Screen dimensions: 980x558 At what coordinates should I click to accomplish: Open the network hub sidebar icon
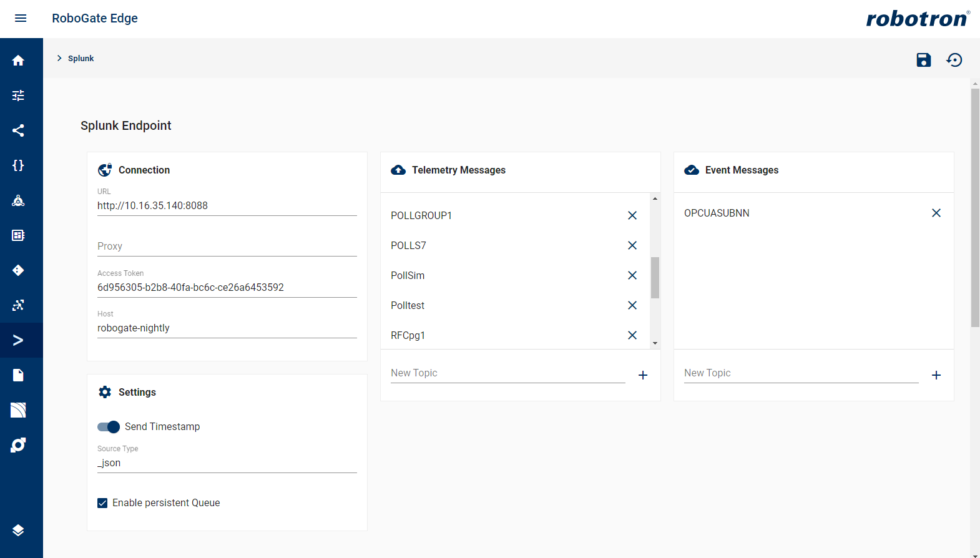(18, 200)
